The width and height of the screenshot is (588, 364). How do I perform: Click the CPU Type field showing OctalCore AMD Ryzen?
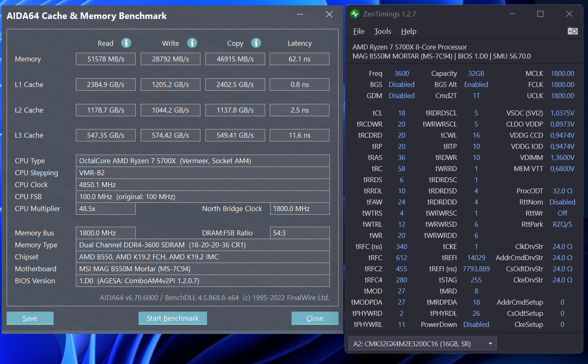tap(203, 161)
